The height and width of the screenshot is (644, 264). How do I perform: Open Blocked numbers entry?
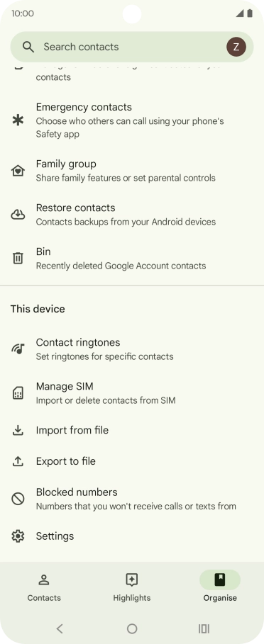132,499
